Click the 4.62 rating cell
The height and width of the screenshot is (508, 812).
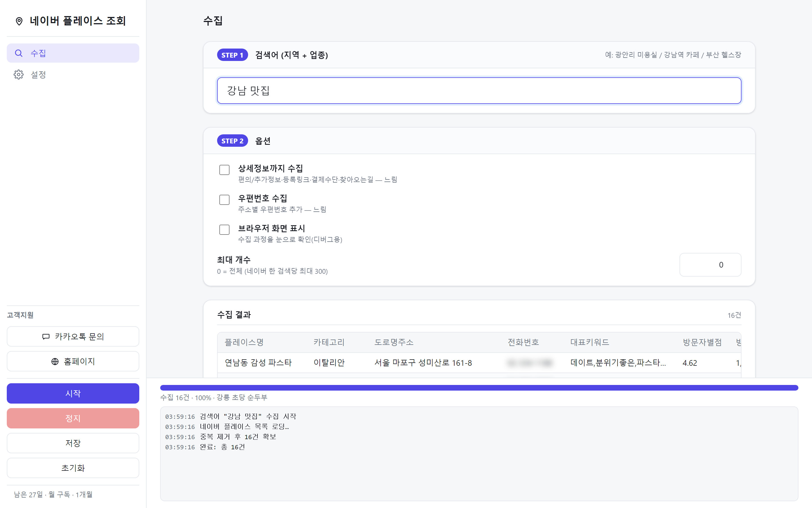(x=690, y=363)
